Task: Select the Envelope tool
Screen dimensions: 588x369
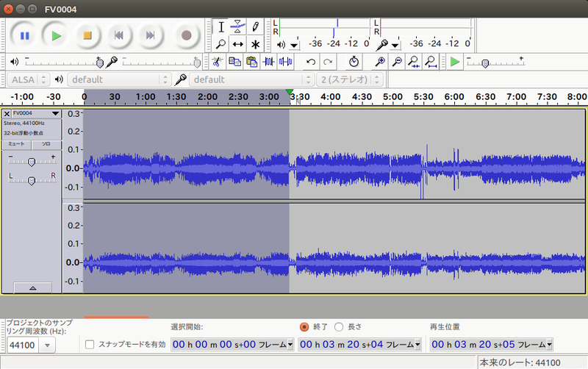Action: pos(237,27)
